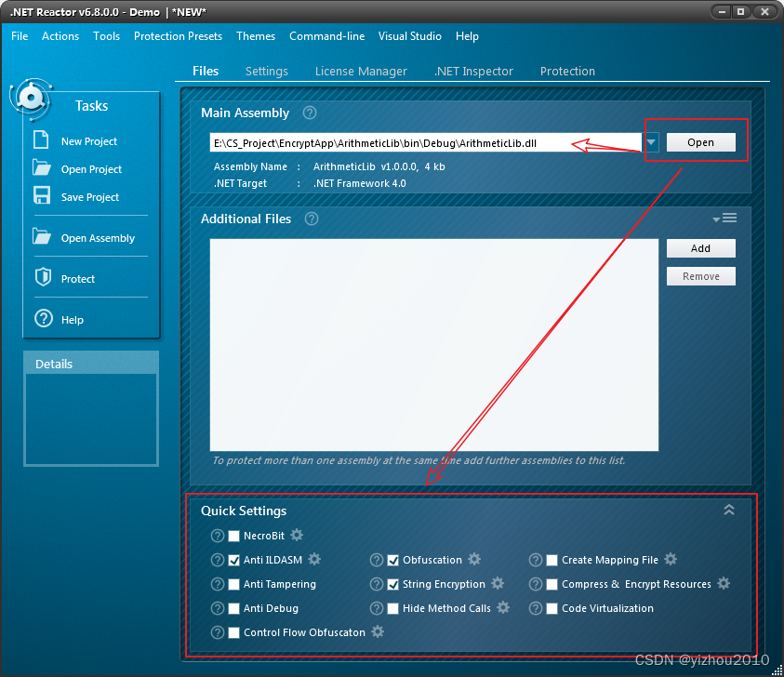This screenshot has height=677, width=784.
Task: Click the Save Project floppy icon
Action: pyautogui.click(x=42, y=195)
